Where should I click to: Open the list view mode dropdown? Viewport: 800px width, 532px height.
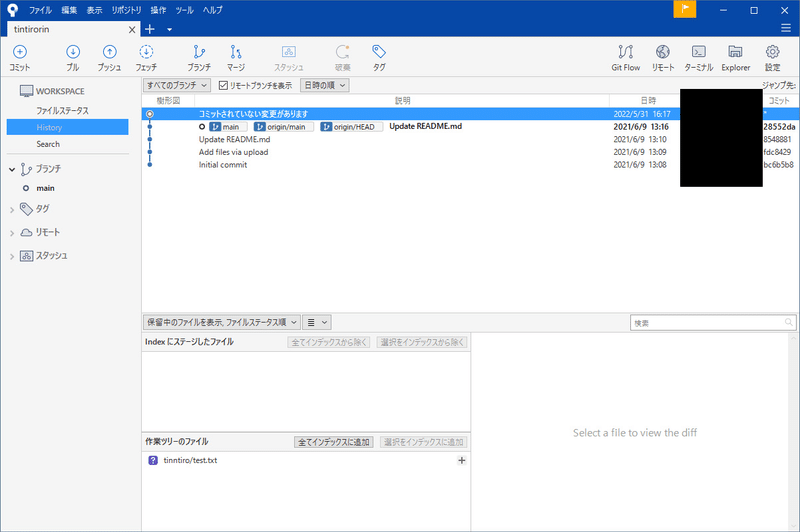click(x=317, y=322)
